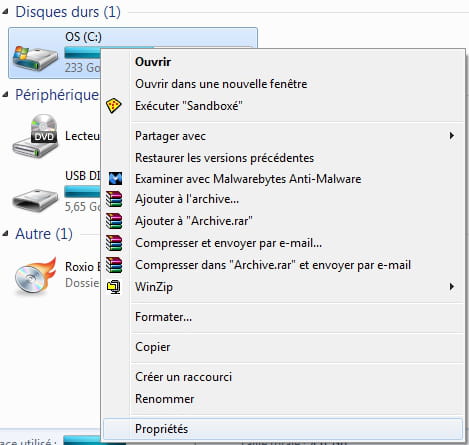
Task: Click the WinRAR icon beside Ajouter à "Archive.rar"
Action: (114, 221)
